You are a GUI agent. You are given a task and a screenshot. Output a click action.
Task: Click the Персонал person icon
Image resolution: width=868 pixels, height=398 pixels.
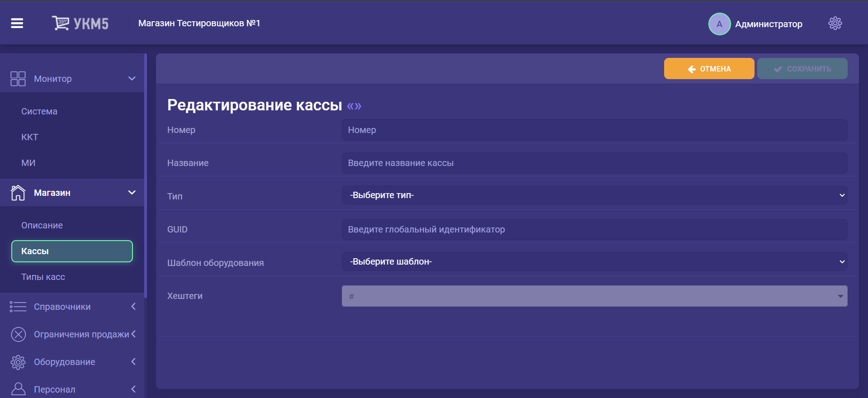(x=18, y=389)
